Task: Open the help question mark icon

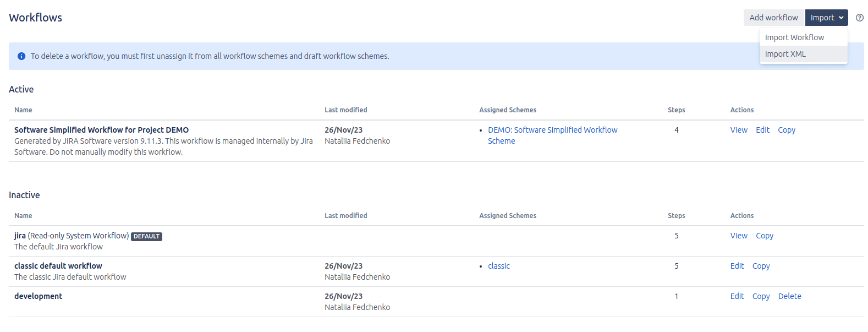Action: tap(860, 18)
